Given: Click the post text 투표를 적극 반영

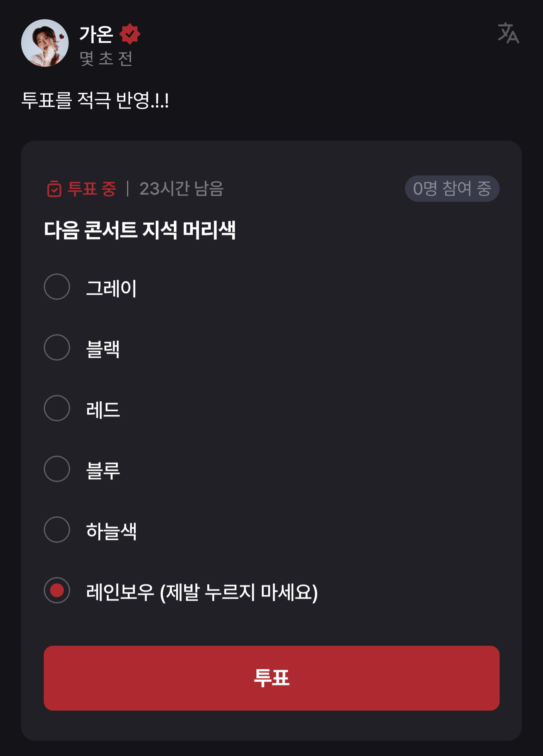Looking at the screenshot, I should 95,100.
